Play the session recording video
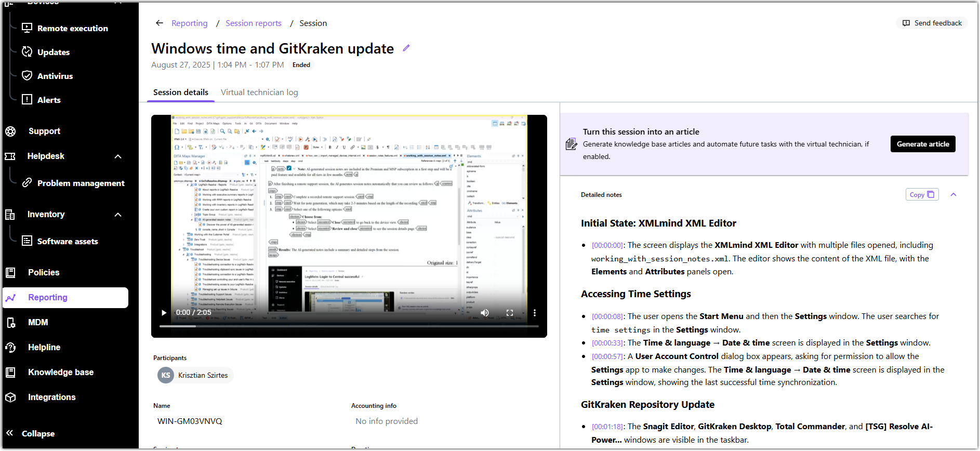Screen dimensions: 980x451 (164, 313)
